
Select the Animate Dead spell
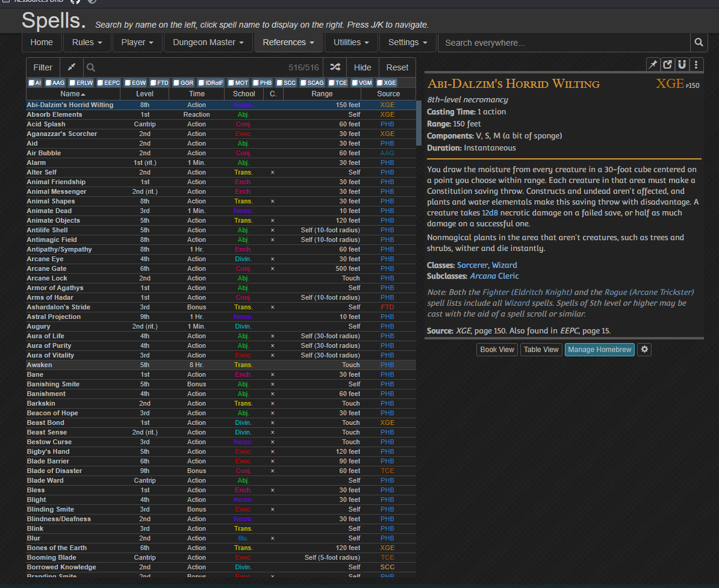coord(221,211)
